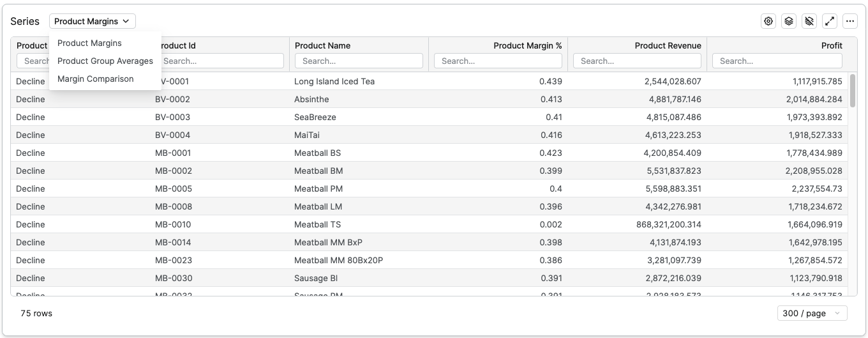868x338 pixels.
Task: Pick Margin Comparison from the menu
Action: coord(95,79)
